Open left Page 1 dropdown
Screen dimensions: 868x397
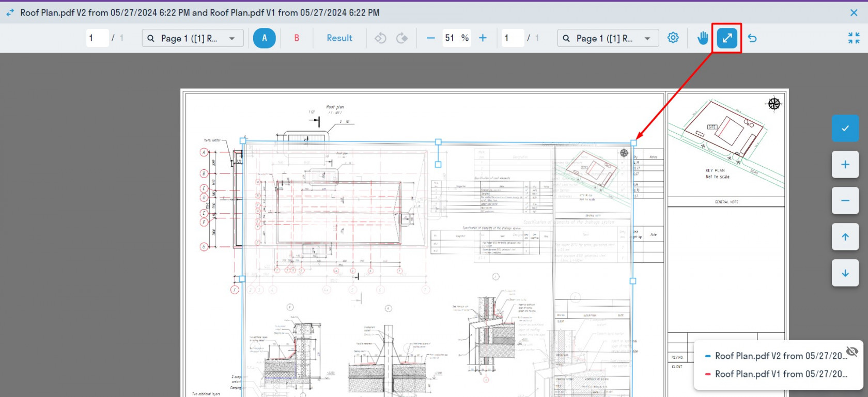point(193,38)
